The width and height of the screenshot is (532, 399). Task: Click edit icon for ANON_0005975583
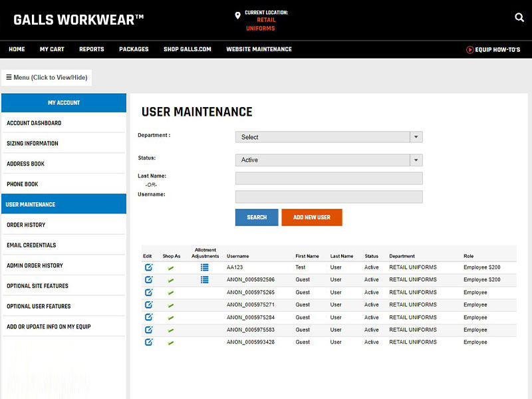click(x=148, y=330)
